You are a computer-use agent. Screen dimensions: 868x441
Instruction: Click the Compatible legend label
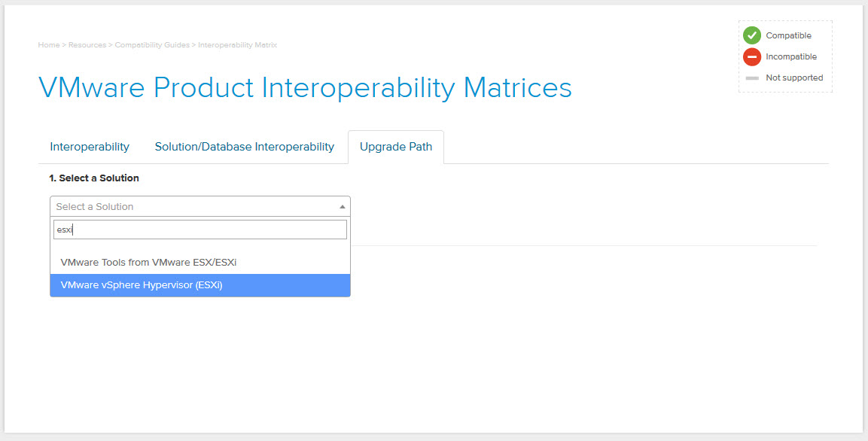tap(788, 35)
